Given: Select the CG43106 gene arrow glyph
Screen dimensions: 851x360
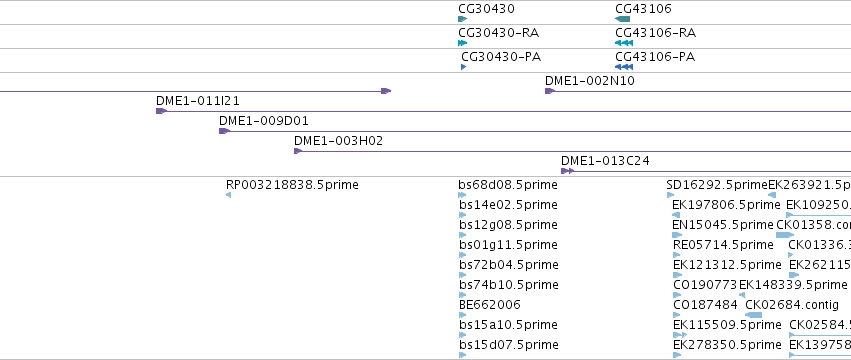Looking at the screenshot, I should point(623,19).
